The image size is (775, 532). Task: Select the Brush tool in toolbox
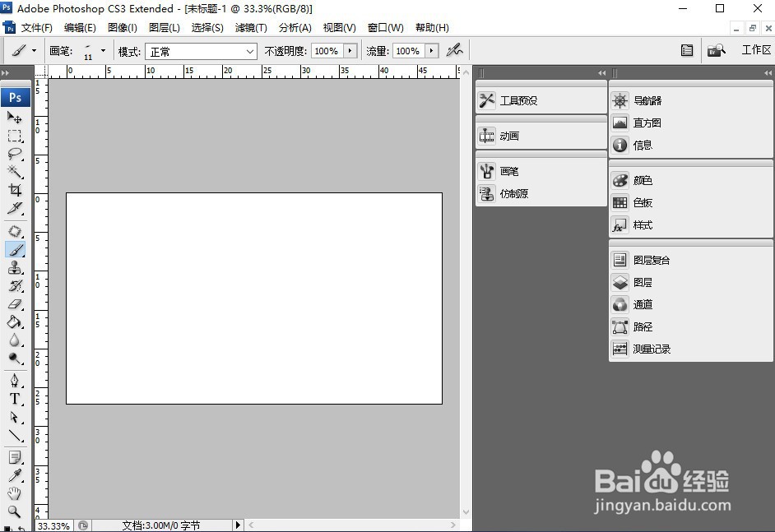(15, 249)
